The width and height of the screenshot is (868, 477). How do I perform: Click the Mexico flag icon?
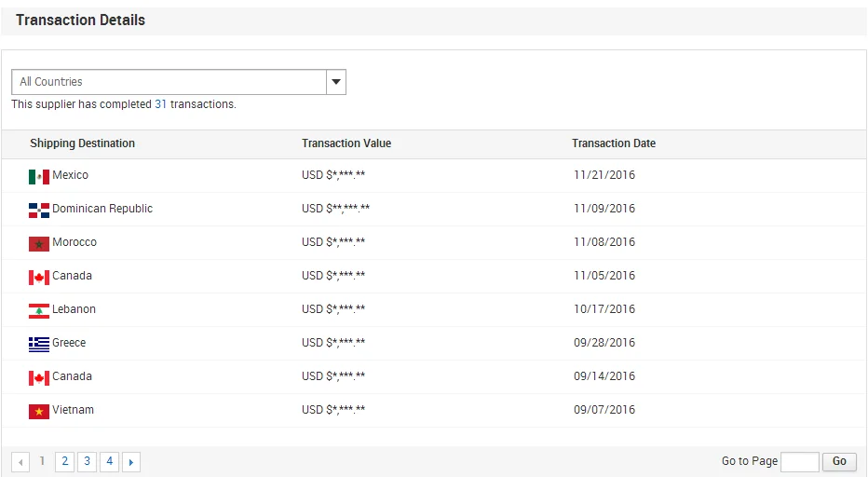click(x=38, y=176)
